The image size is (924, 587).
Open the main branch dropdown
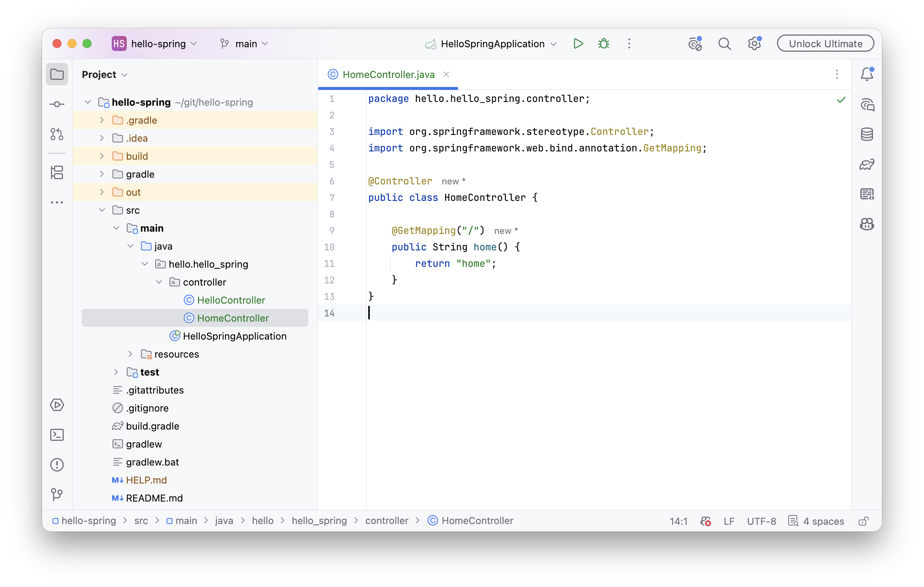tap(244, 44)
